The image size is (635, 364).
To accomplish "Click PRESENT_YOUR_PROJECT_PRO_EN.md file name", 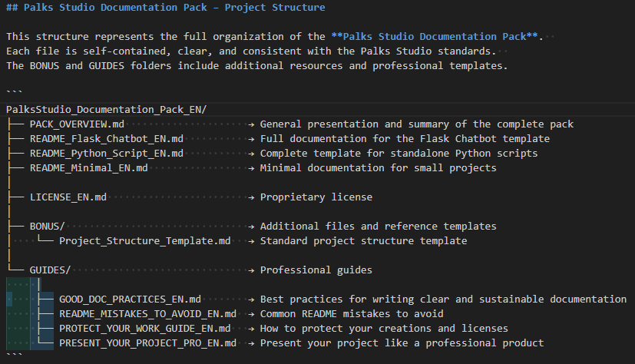I will (x=147, y=343).
